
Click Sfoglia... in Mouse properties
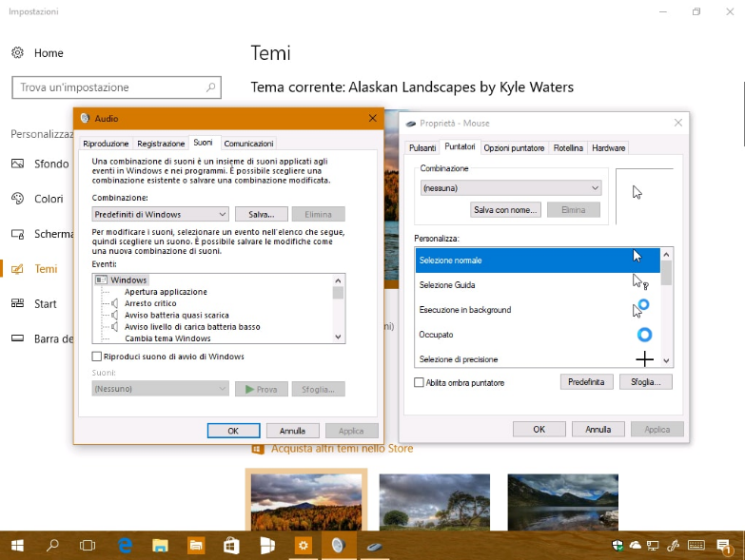click(x=646, y=382)
